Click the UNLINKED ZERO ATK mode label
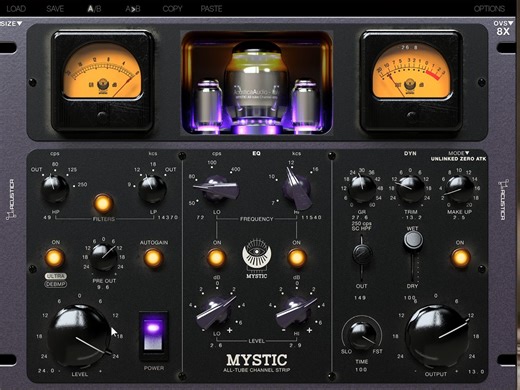Viewport: 520px width, 390px height. point(458,159)
